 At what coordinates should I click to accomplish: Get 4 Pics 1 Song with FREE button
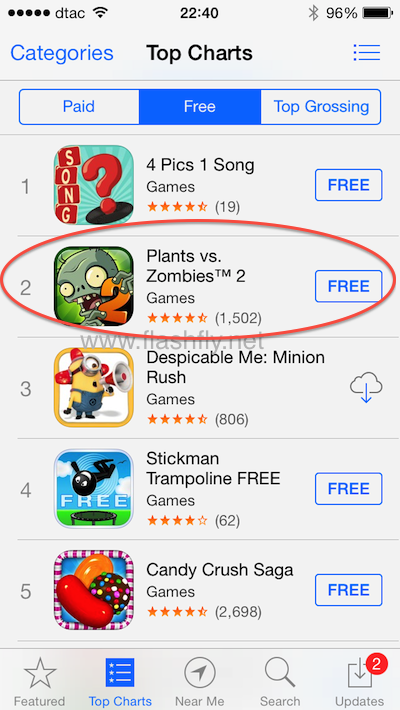click(x=348, y=185)
